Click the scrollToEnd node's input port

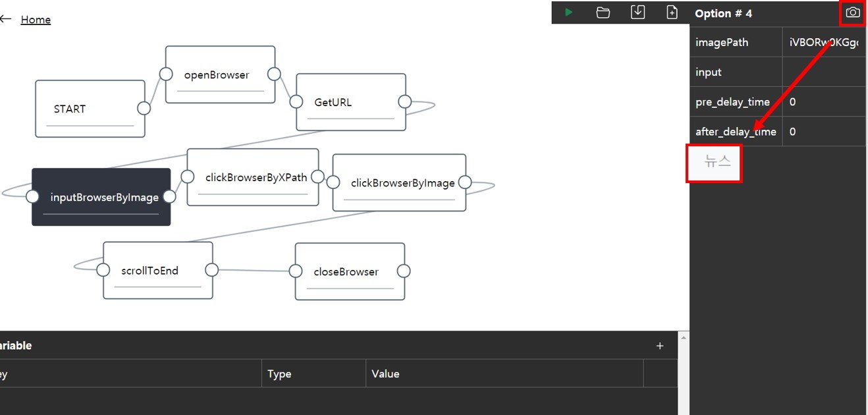point(103,270)
